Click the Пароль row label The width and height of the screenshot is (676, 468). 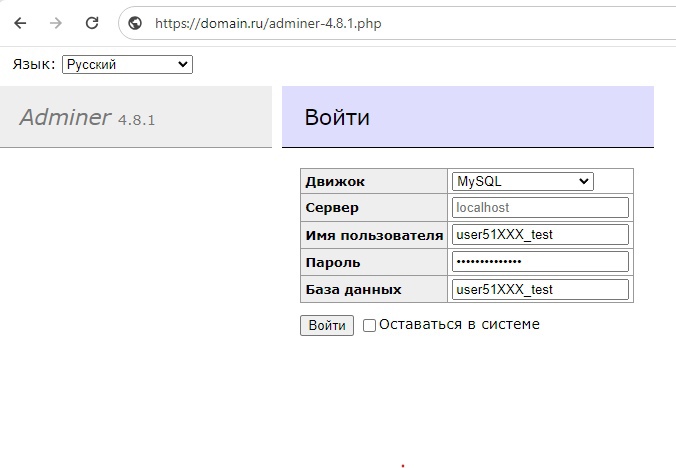coord(333,262)
